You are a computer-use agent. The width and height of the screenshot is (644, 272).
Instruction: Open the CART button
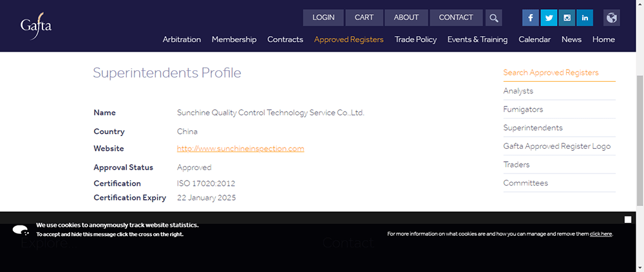tap(365, 17)
